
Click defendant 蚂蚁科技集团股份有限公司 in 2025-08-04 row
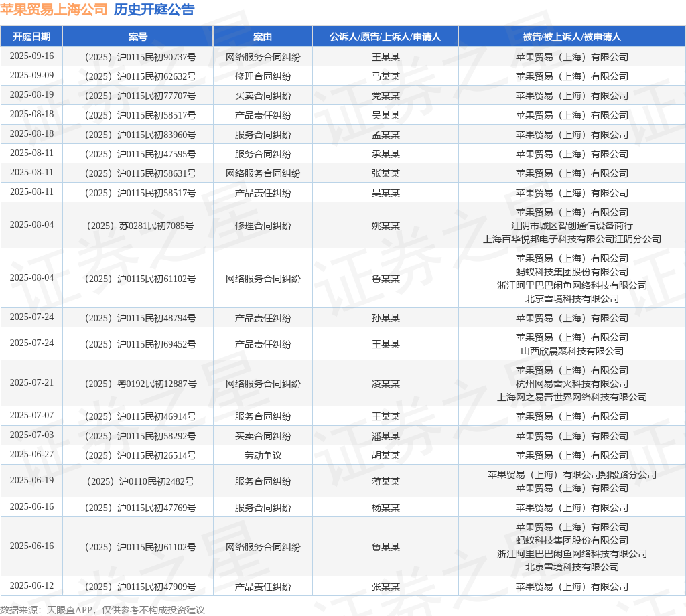(572, 272)
